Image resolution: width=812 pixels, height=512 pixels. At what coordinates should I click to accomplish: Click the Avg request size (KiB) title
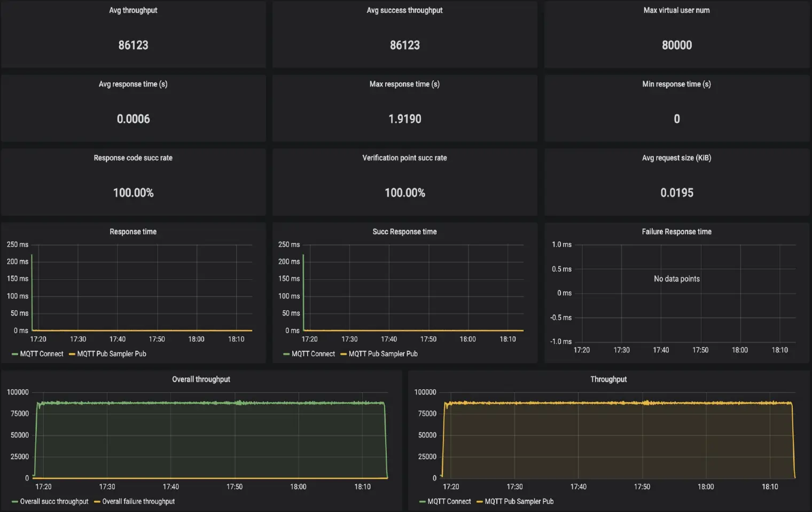pos(676,157)
